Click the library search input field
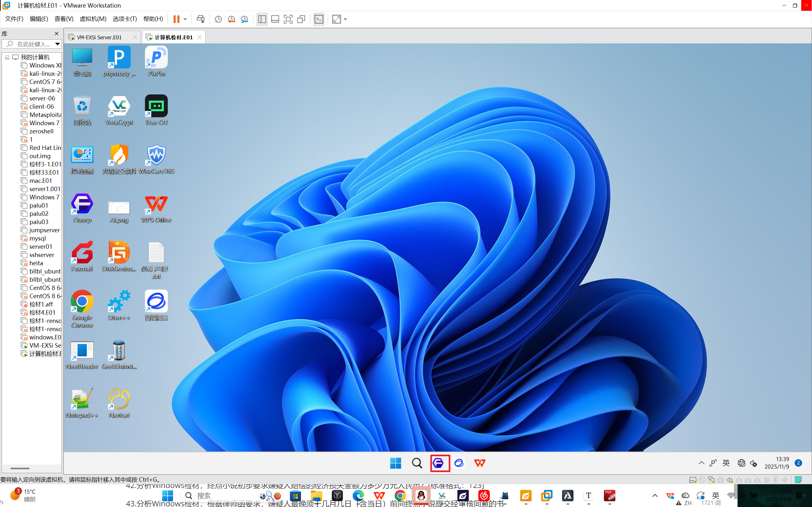This screenshot has width=812, height=507. (34, 44)
